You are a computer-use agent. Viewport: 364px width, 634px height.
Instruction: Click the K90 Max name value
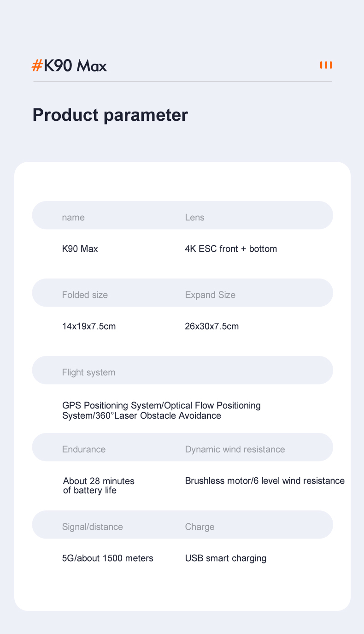80,249
